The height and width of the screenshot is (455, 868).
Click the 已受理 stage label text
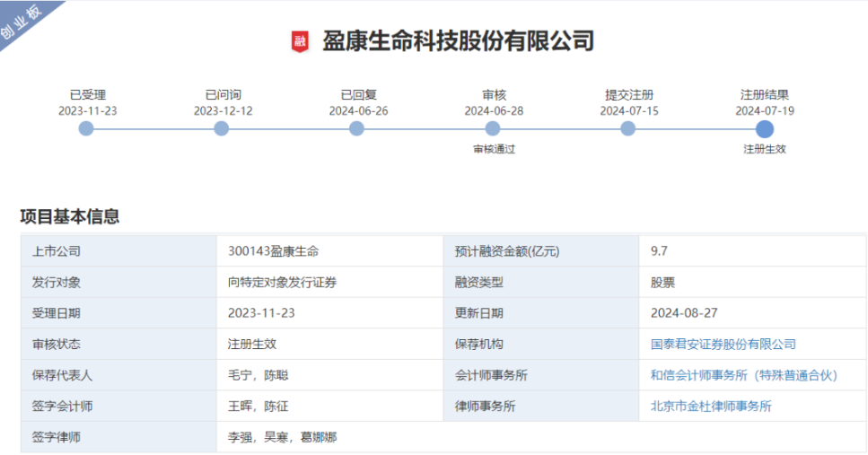point(87,94)
